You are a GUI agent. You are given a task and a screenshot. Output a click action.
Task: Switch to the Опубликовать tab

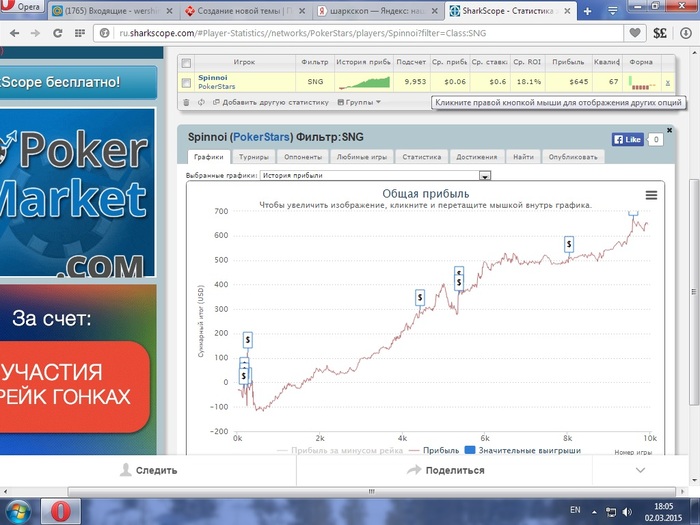(x=573, y=157)
